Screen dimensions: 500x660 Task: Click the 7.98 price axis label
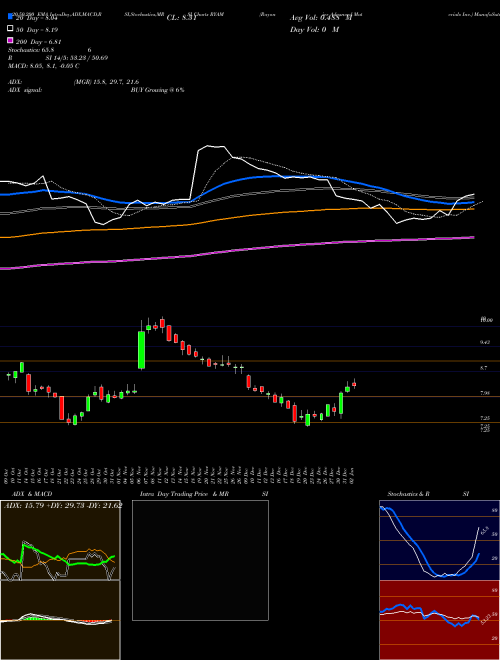pyautogui.click(x=485, y=393)
